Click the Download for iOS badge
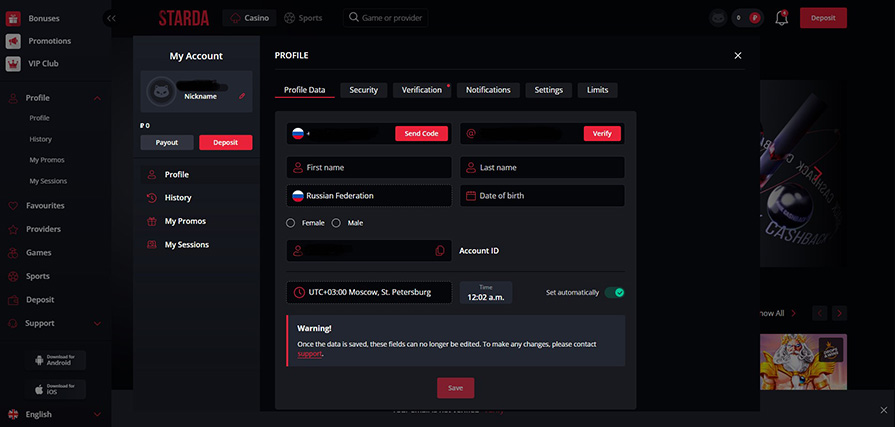The image size is (895, 427). pos(57,389)
